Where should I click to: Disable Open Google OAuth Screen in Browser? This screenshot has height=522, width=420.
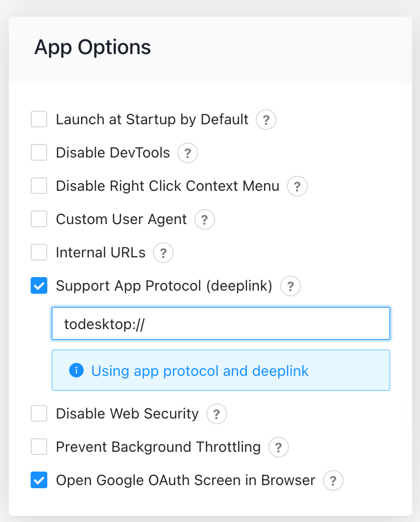[x=39, y=480]
